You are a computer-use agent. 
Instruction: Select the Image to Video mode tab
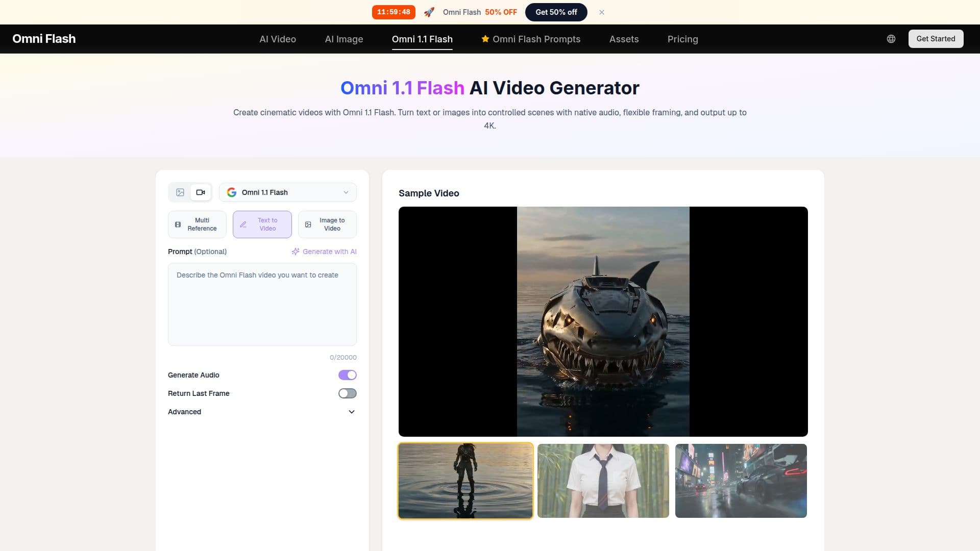click(327, 224)
